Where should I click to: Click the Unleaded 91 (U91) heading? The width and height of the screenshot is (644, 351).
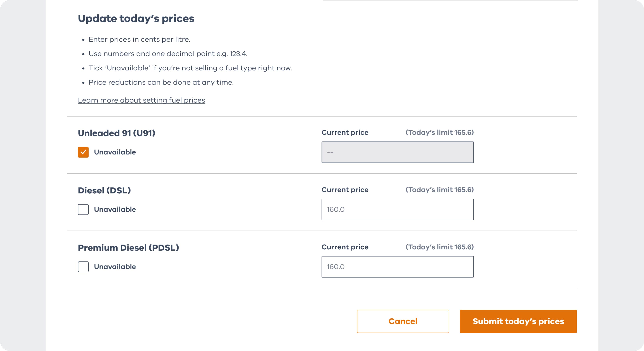click(117, 133)
